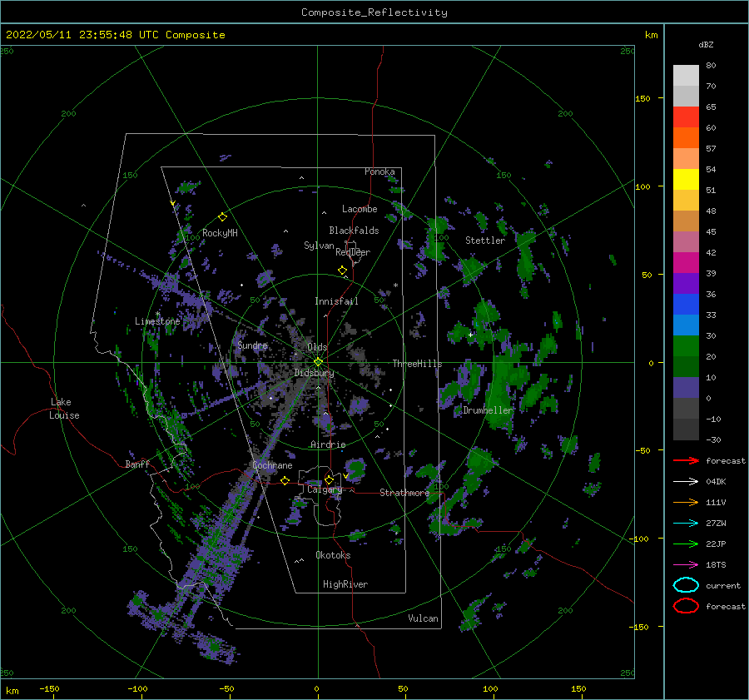
Task: Click the yellow radar-center diamond near Olds
Action: (x=318, y=362)
